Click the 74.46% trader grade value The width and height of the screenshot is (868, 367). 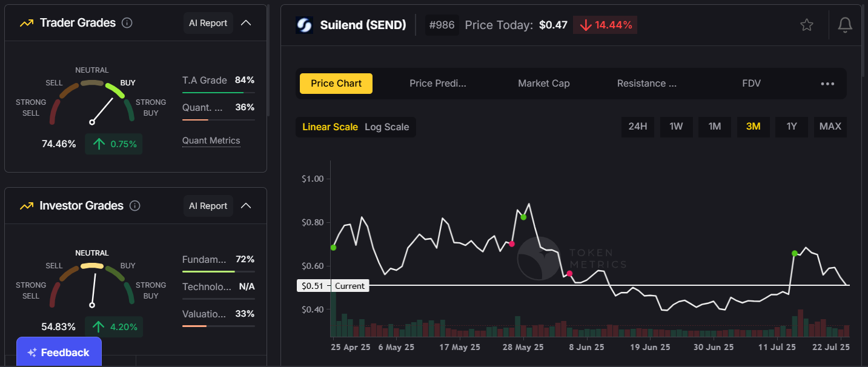coord(59,144)
